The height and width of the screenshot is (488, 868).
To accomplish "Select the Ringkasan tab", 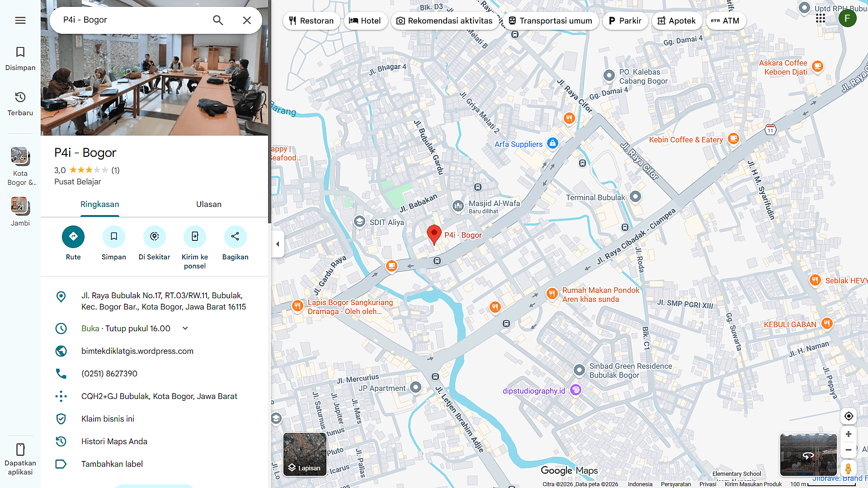I will click(x=100, y=204).
